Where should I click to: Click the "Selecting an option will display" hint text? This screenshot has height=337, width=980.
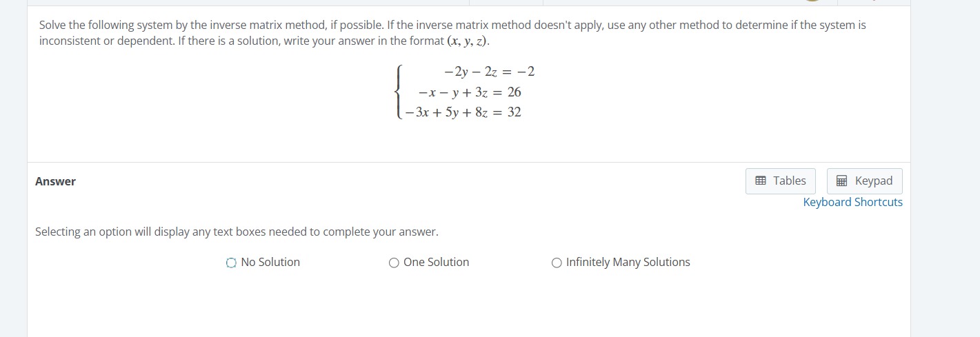tap(237, 232)
